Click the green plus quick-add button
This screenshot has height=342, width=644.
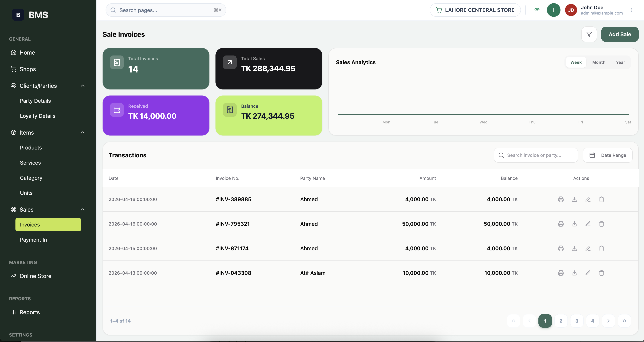coord(554,10)
